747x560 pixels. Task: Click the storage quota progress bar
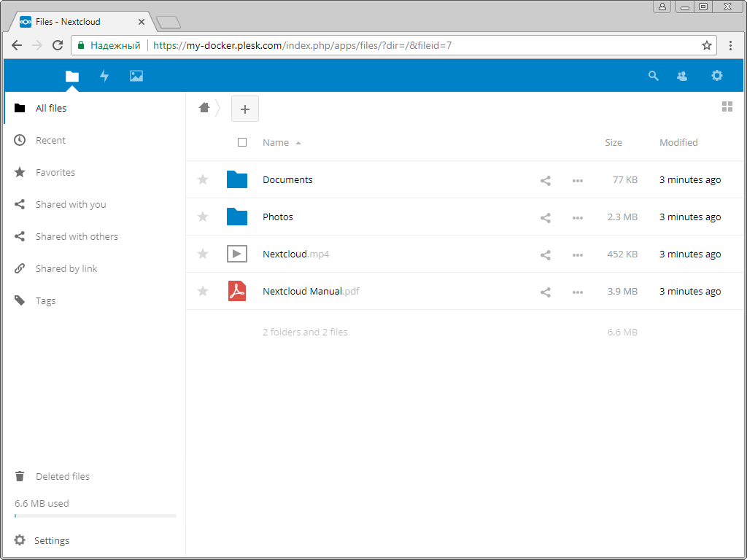click(x=96, y=516)
